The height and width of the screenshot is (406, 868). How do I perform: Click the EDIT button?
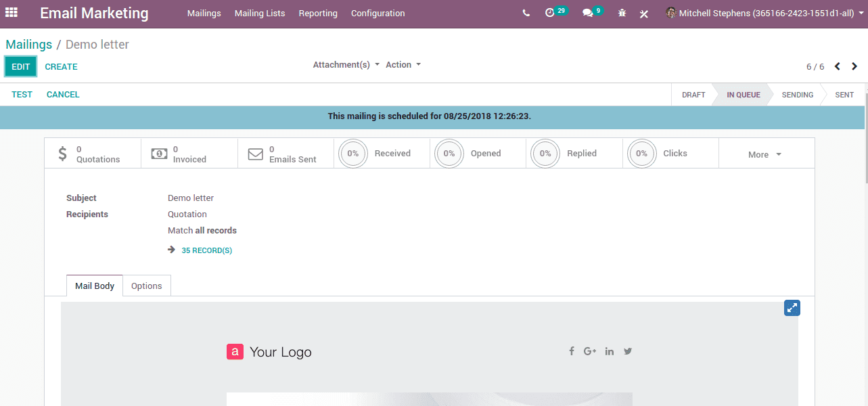(x=20, y=66)
